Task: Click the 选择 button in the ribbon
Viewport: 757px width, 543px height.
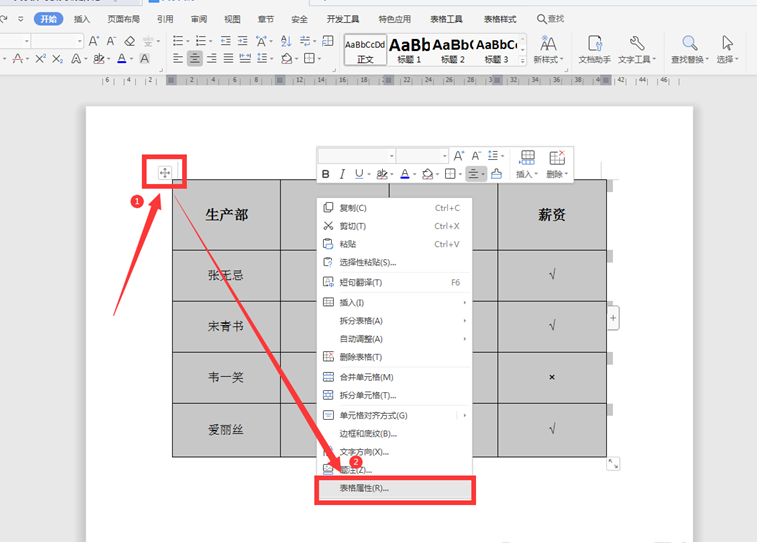Action: coord(727,50)
